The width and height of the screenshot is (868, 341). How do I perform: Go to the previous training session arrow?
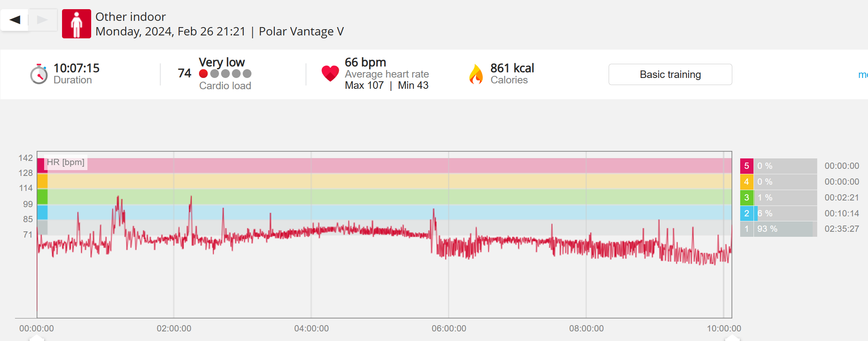pos(15,20)
